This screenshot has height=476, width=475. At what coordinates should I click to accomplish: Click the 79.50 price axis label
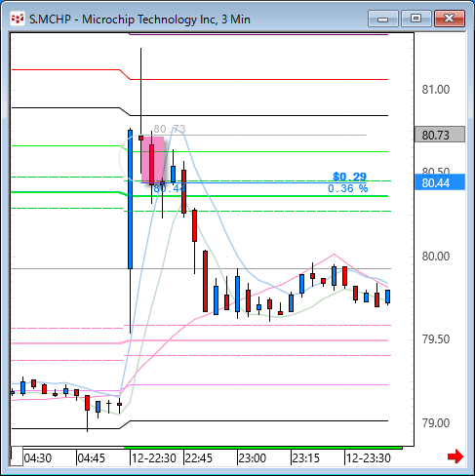[436, 339]
